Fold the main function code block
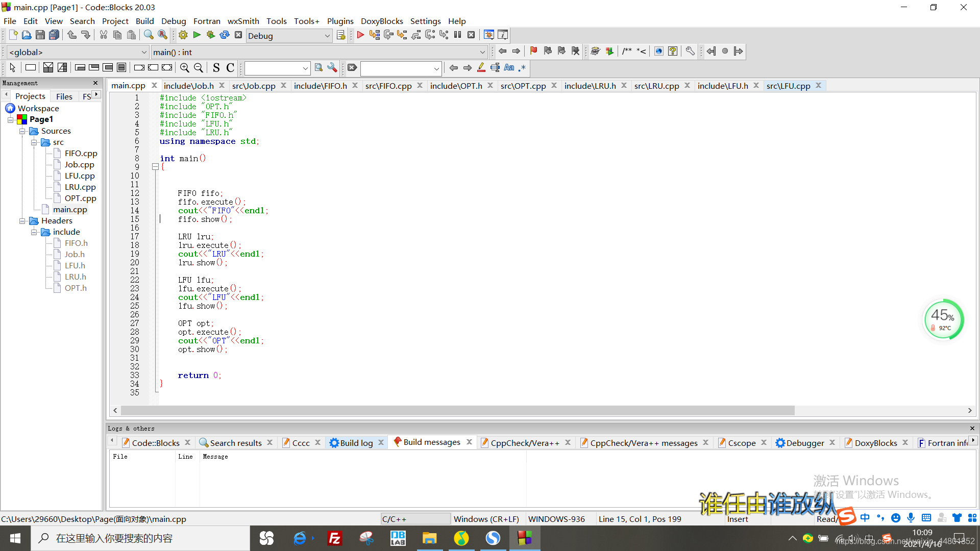This screenshot has width=980, height=551. (x=155, y=167)
